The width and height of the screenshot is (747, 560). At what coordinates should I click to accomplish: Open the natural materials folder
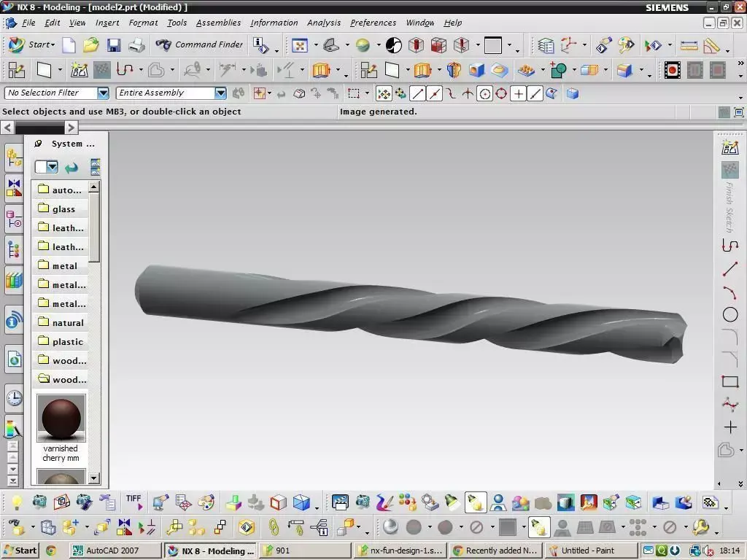[60, 322]
